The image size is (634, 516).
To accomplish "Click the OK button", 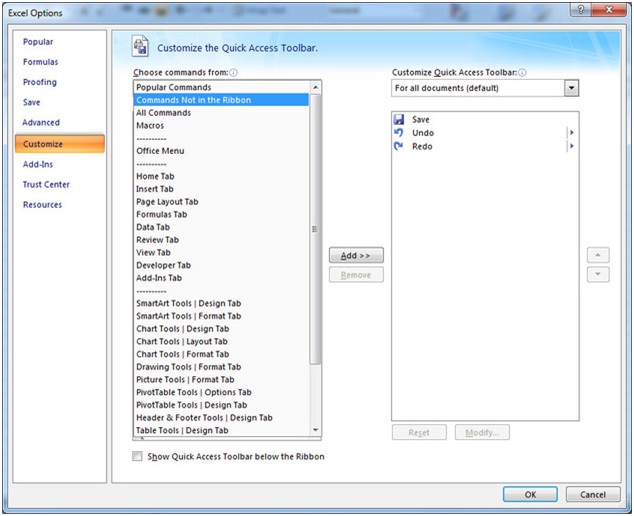I will (529, 494).
